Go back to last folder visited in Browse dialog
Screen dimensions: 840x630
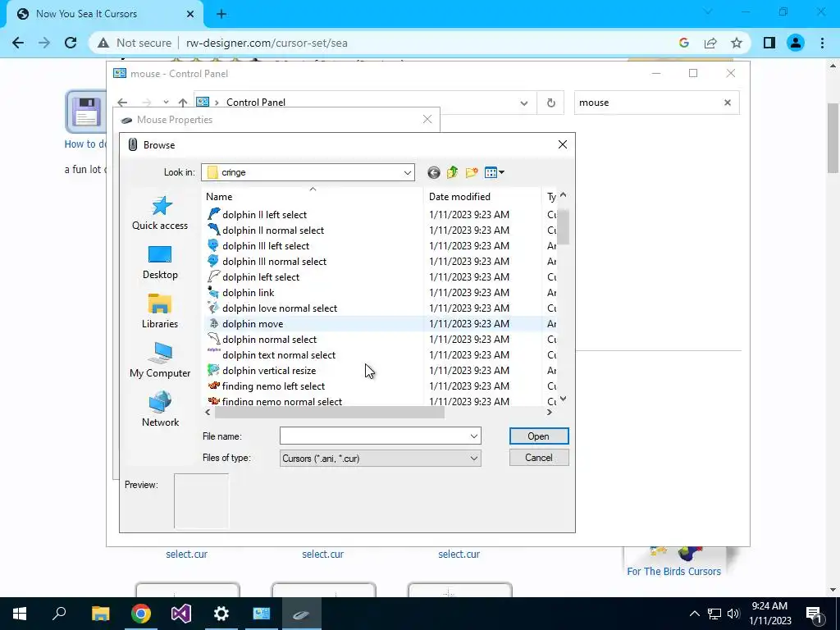coord(433,172)
